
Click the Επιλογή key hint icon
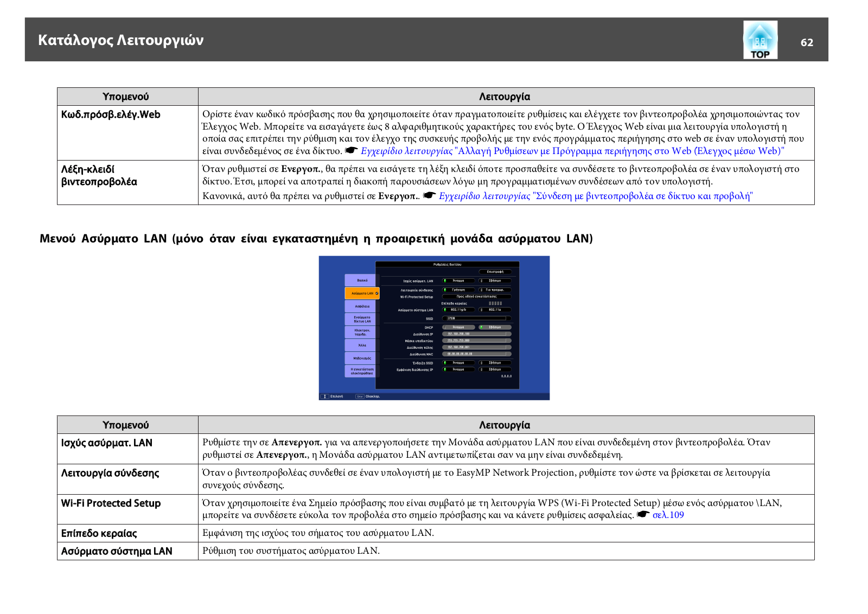[324, 396]
